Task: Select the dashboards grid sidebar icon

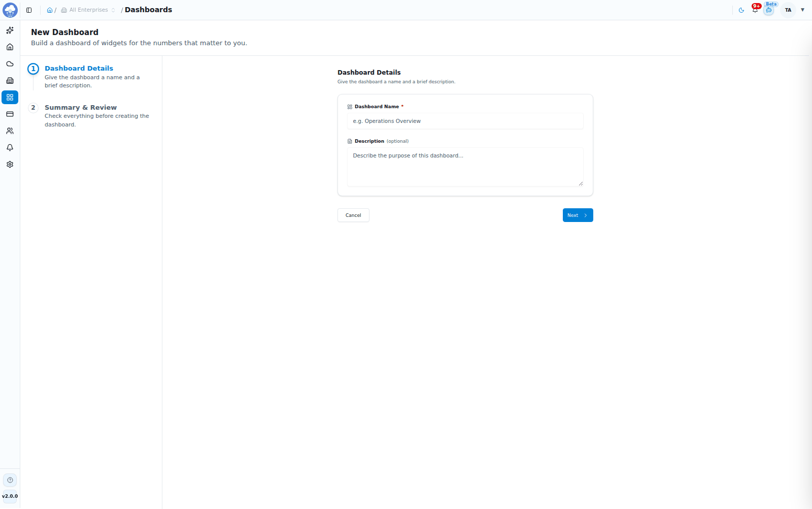Action: point(10,98)
